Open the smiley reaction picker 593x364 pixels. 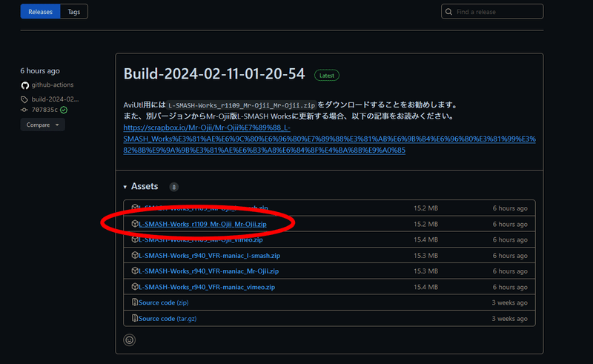(129, 340)
